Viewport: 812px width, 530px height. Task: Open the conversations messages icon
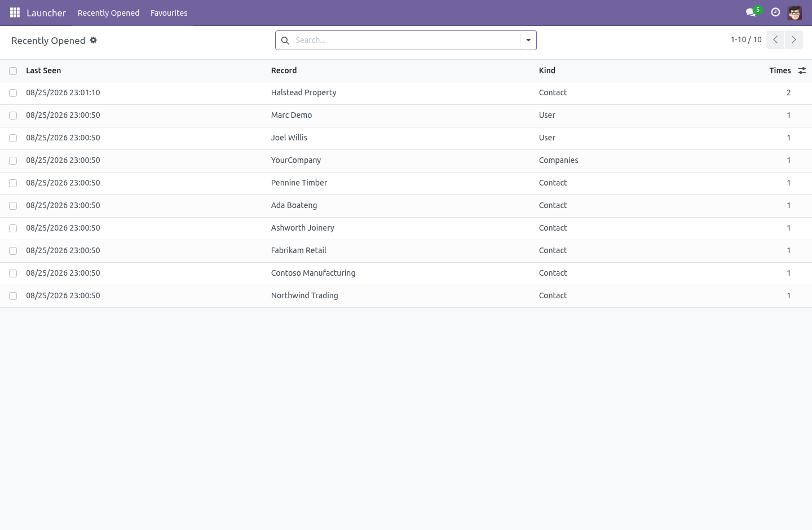point(751,12)
